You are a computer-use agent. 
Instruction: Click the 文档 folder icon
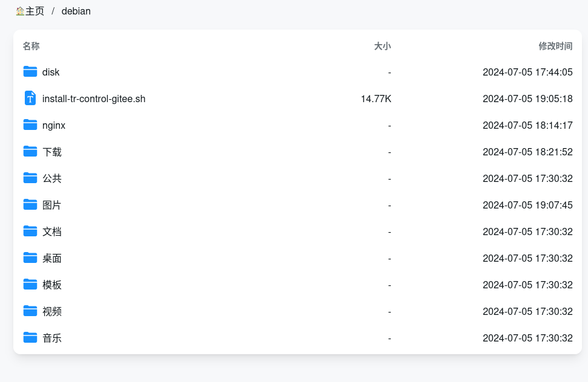(30, 231)
